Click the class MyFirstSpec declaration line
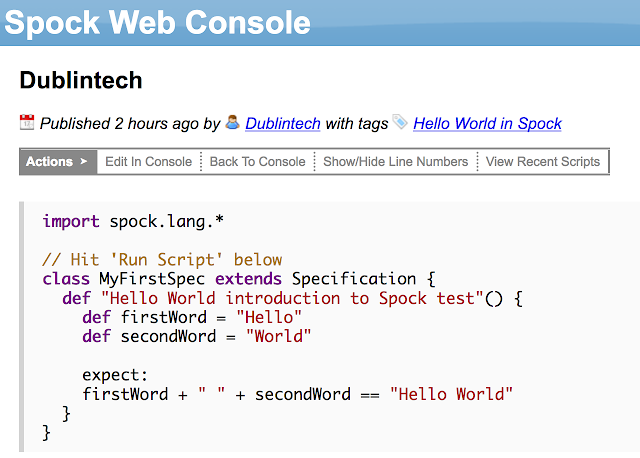Image resolution: width=640 pixels, height=458 pixels. pyautogui.click(x=239, y=279)
